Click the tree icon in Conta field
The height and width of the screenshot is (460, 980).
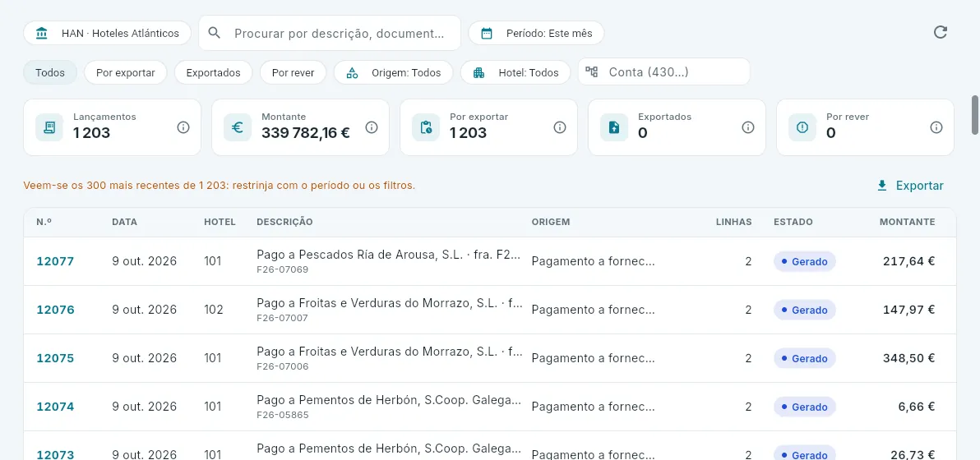click(591, 71)
